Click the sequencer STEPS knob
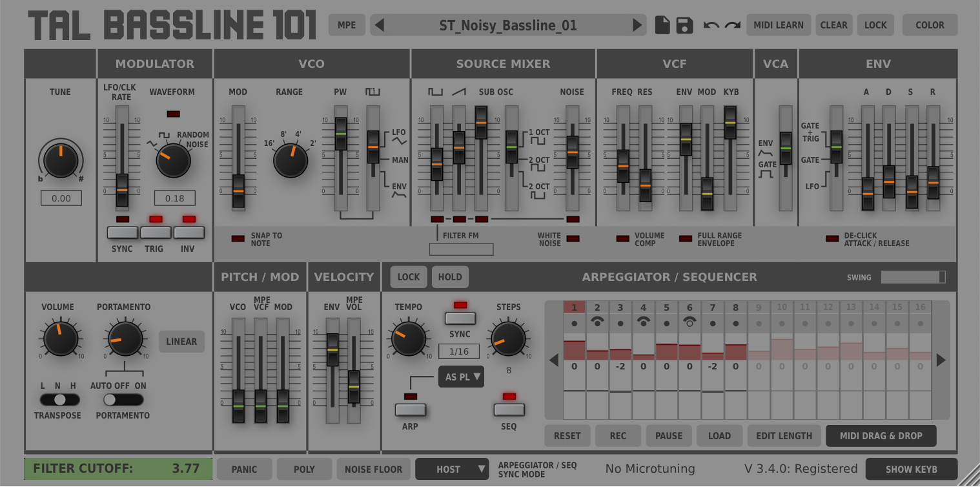The width and height of the screenshot is (980, 487). click(508, 339)
